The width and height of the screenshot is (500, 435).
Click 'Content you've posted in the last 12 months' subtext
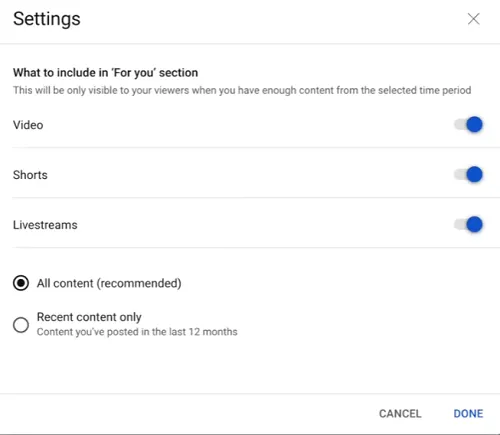(137, 332)
